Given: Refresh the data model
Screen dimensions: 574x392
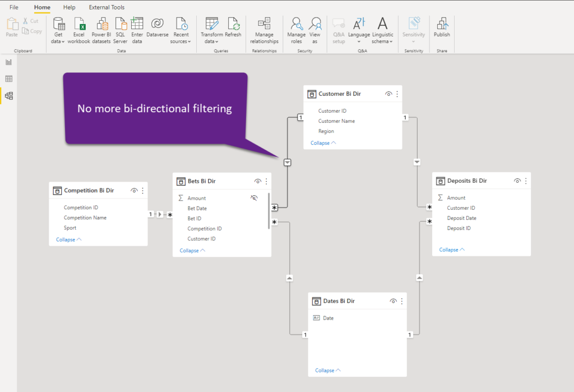Looking at the screenshot, I should 233,27.
